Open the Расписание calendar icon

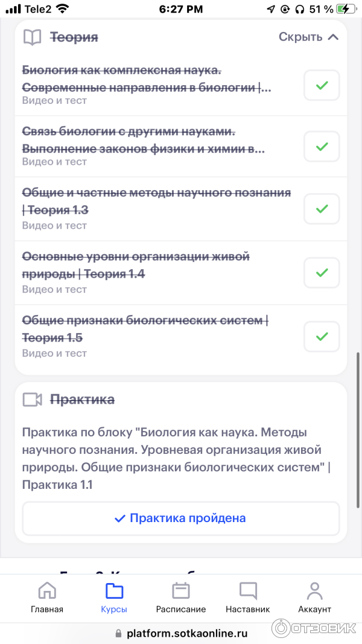[x=181, y=590]
